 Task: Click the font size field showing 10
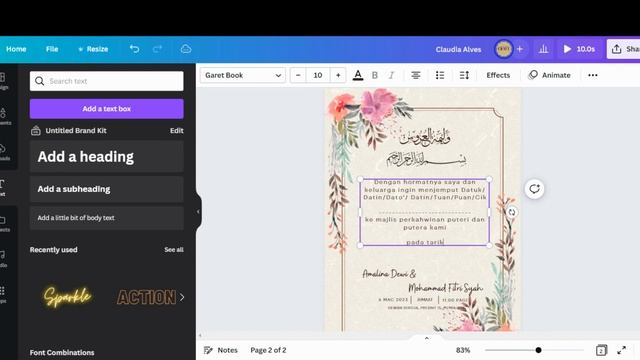pyautogui.click(x=318, y=75)
